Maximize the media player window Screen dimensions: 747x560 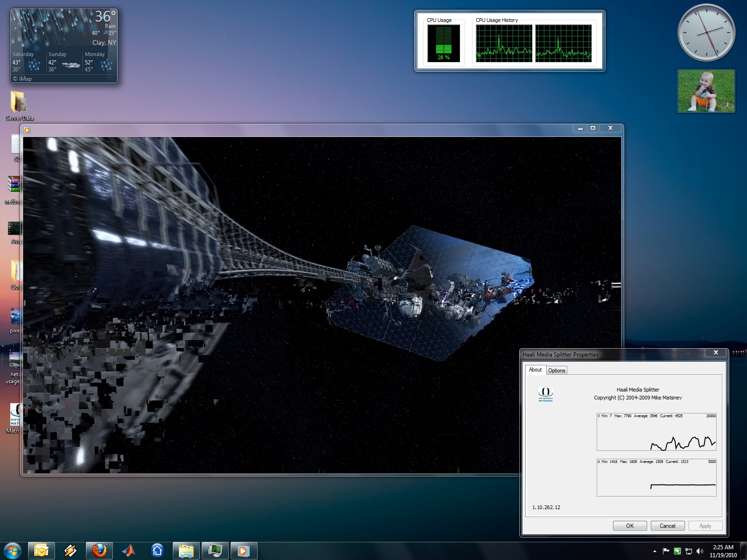(593, 128)
